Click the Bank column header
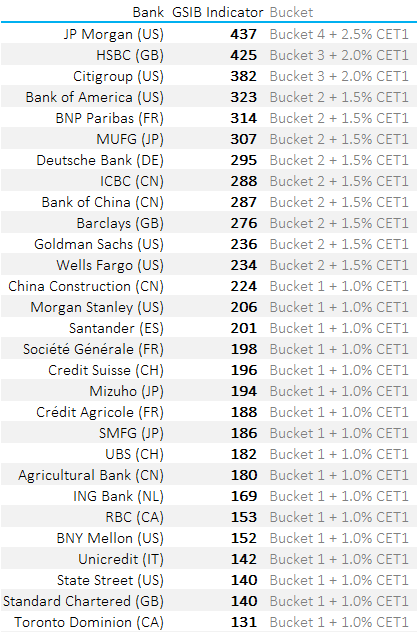The height and width of the screenshot is (632, 417). (x=148, y=12)
